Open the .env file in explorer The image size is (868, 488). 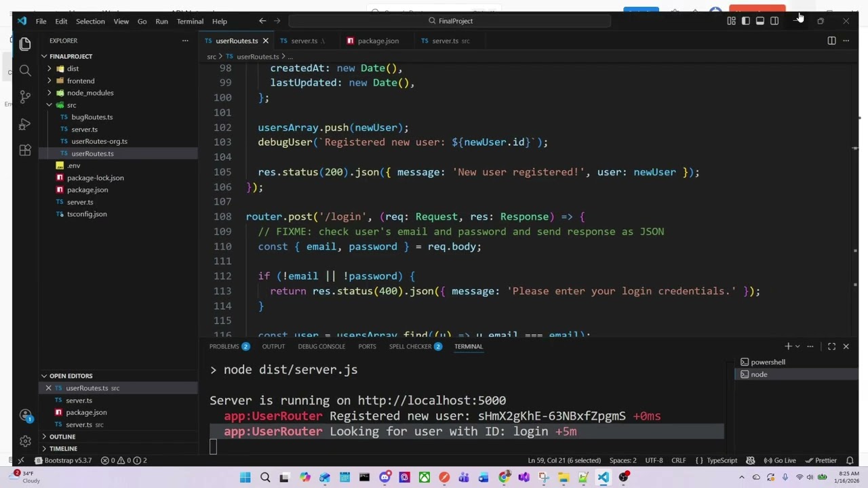[x=73, y=165]
